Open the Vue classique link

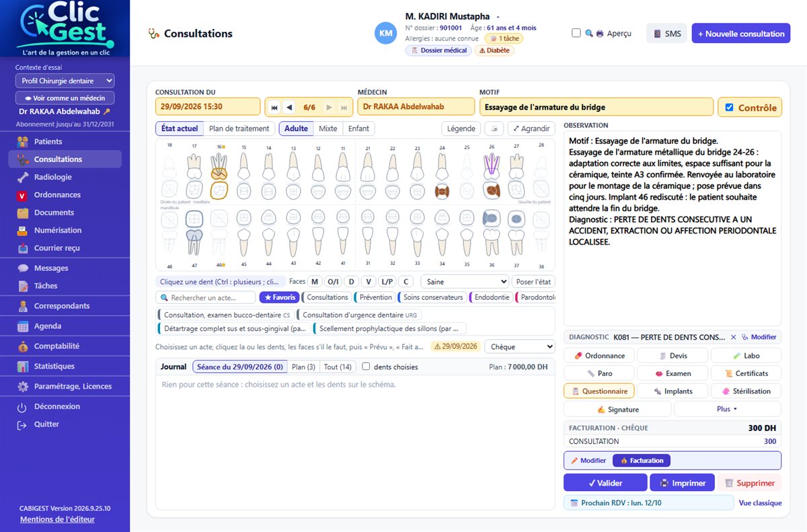[x=760, y=503]
